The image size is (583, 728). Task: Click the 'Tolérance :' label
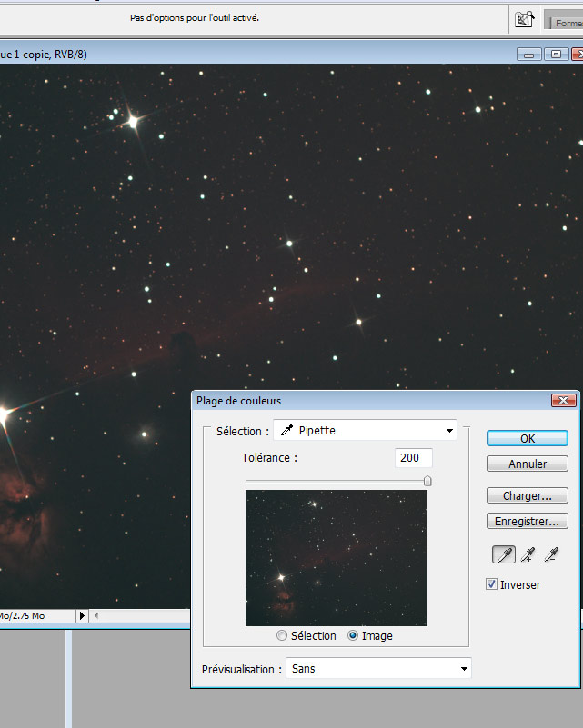(x=269, y=458)
